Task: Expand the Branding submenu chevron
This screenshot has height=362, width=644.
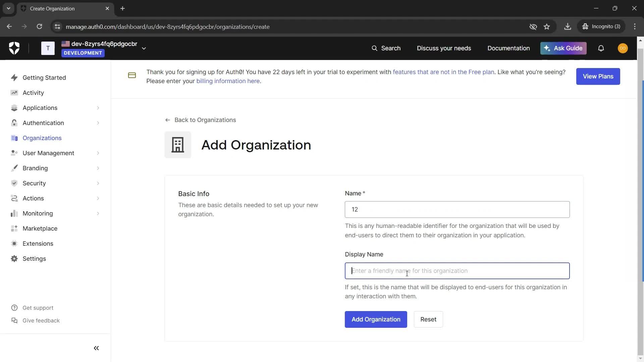Action: [x=98, y=168]
